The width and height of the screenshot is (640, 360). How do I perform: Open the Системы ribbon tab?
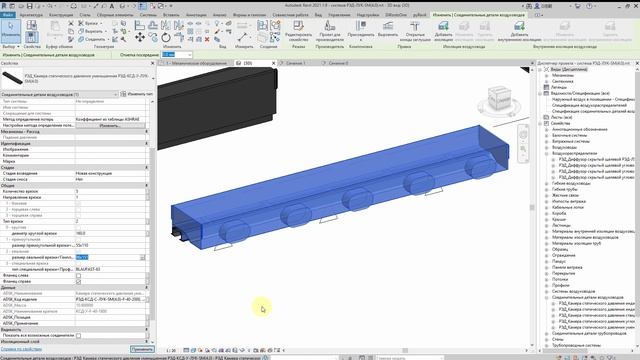point(148,15)
